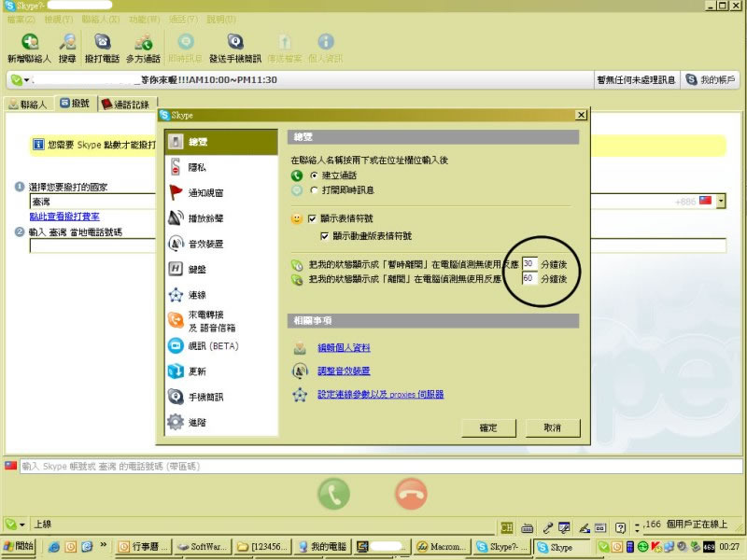Click the red hang-up button
This screenshot has height=560, width=747.
(411, 494)
